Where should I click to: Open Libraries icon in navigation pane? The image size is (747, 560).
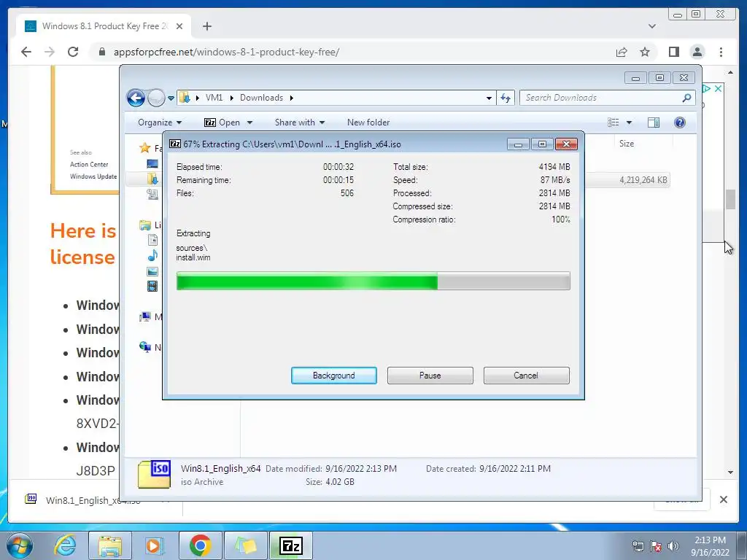pos(145,225)
